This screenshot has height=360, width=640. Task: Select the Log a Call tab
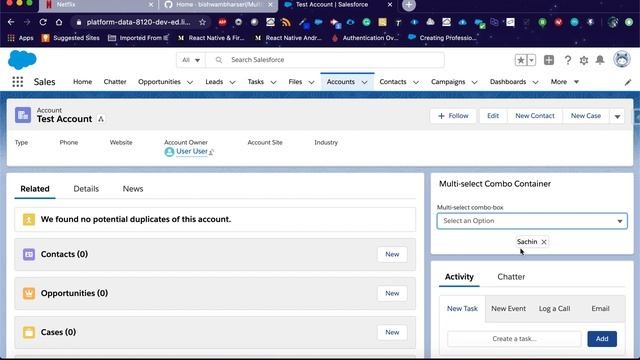[x=554, y=309]
